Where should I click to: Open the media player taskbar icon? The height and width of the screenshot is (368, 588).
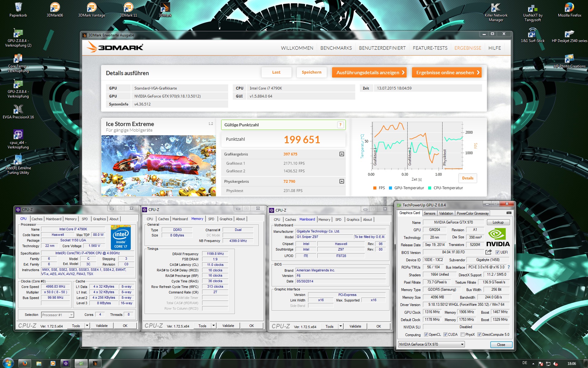click(x=53, y=363)
